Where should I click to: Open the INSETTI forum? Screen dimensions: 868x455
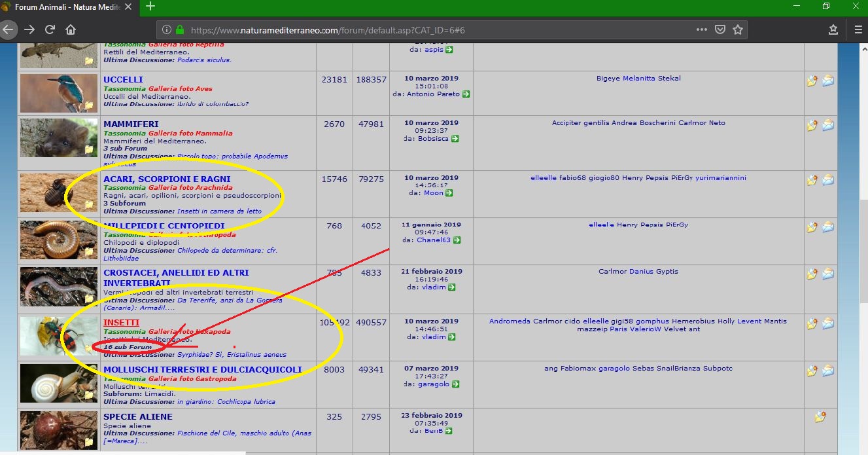click(121, 323)
